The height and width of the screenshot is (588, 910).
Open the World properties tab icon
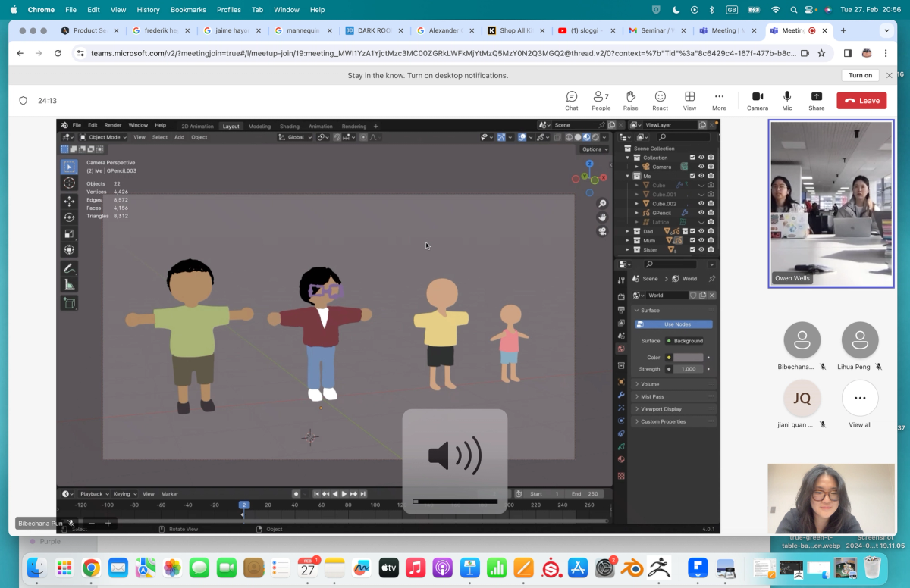point(621,349)
